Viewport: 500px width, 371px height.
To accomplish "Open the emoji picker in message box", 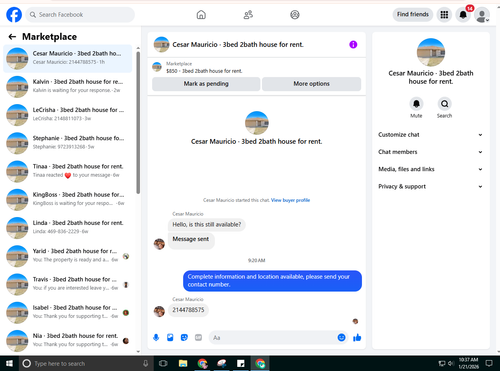I will click(x=341, y=338).
